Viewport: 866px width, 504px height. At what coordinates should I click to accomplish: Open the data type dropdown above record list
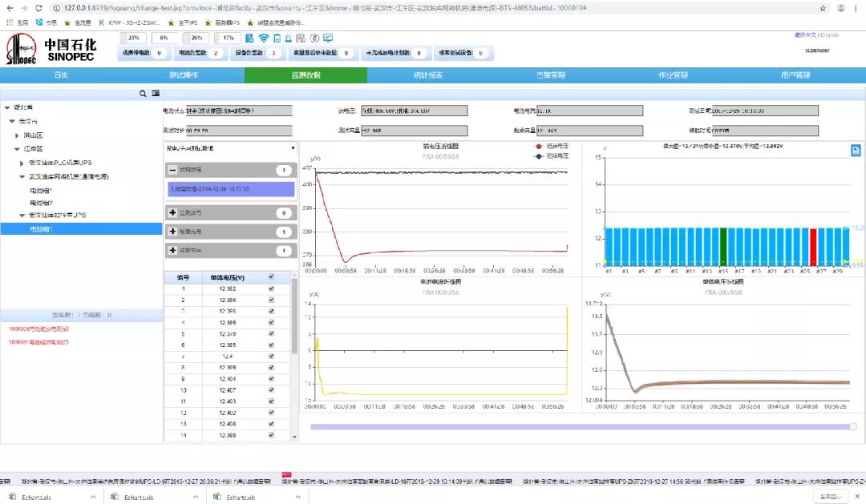tap(230, 148)
